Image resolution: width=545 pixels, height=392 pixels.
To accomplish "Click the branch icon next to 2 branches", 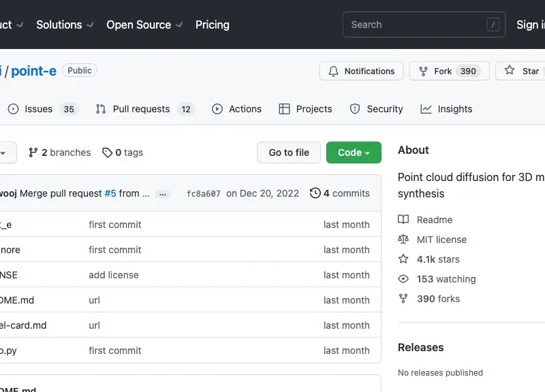I will point(33,152).
